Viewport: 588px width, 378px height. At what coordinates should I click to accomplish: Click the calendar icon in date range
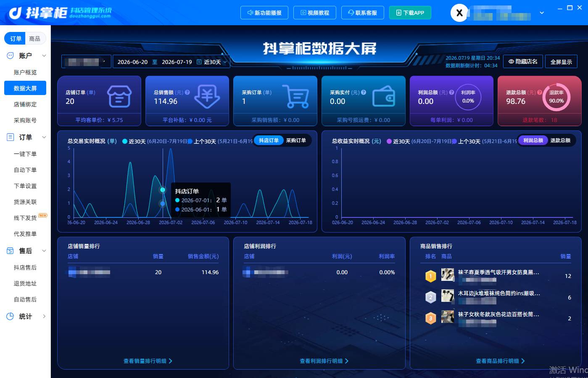pyautogui.click(x=199, y=62)
